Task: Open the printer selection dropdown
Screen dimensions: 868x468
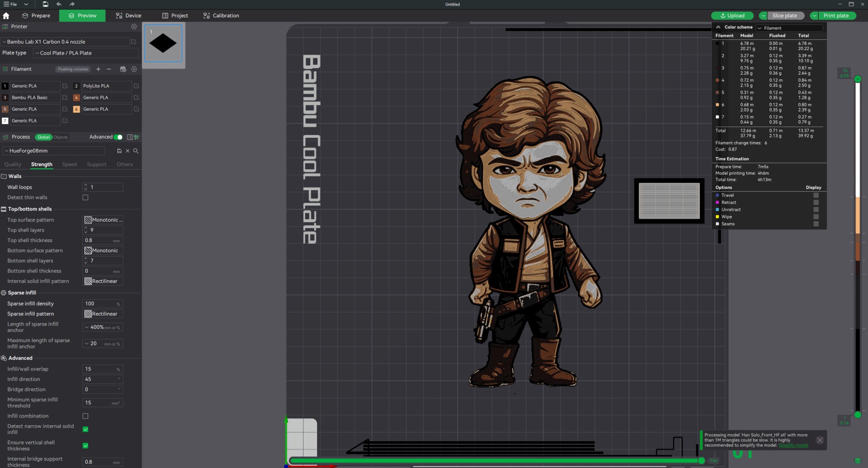Action: point(66,42)
